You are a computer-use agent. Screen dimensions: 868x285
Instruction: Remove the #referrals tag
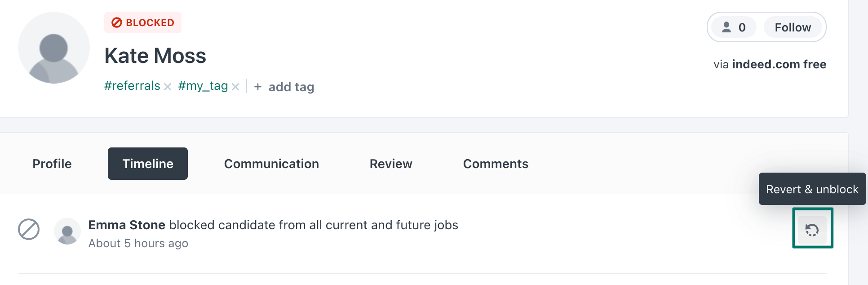(167, 86)
